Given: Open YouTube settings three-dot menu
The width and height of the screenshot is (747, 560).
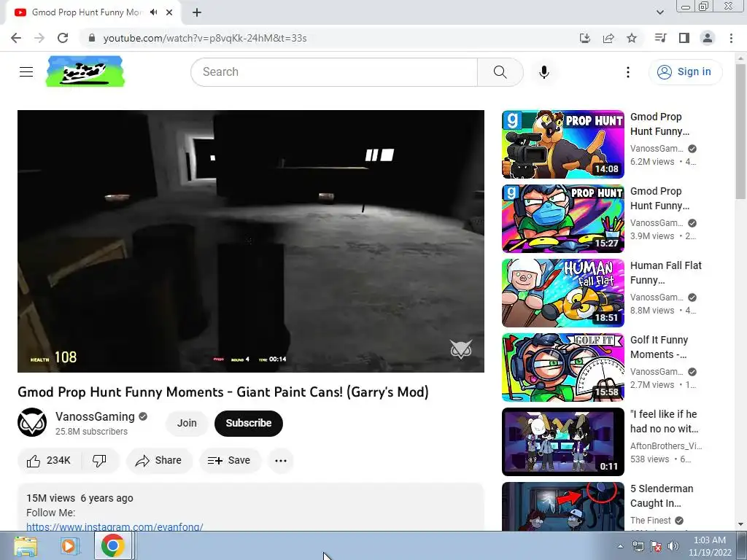Looking at the screenshot, I should [628, 72].
